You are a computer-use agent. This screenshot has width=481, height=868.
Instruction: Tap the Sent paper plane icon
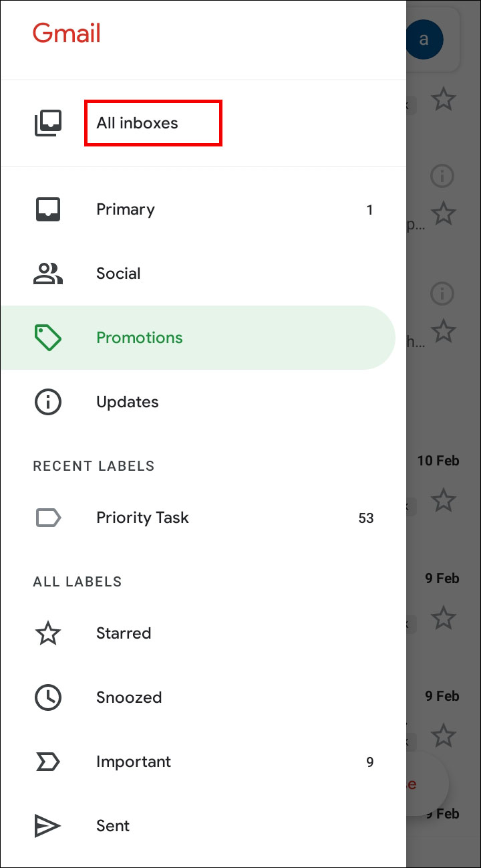click(x=48, y=826)
